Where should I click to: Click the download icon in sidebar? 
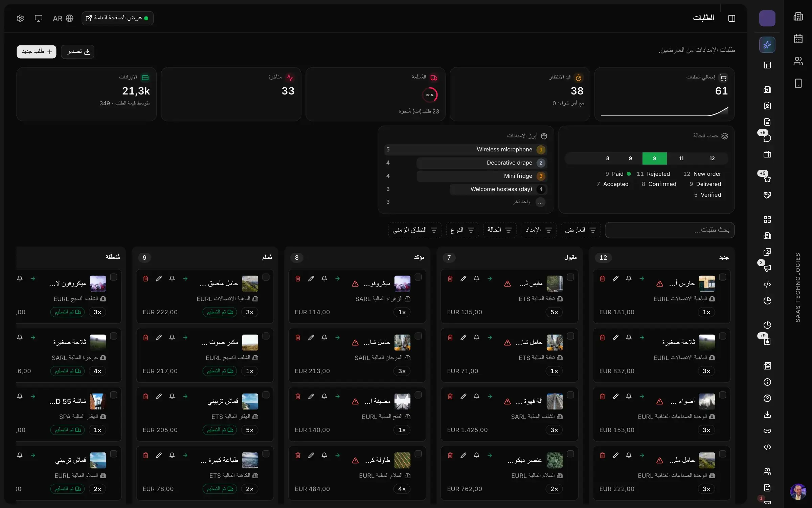point(767,415)
